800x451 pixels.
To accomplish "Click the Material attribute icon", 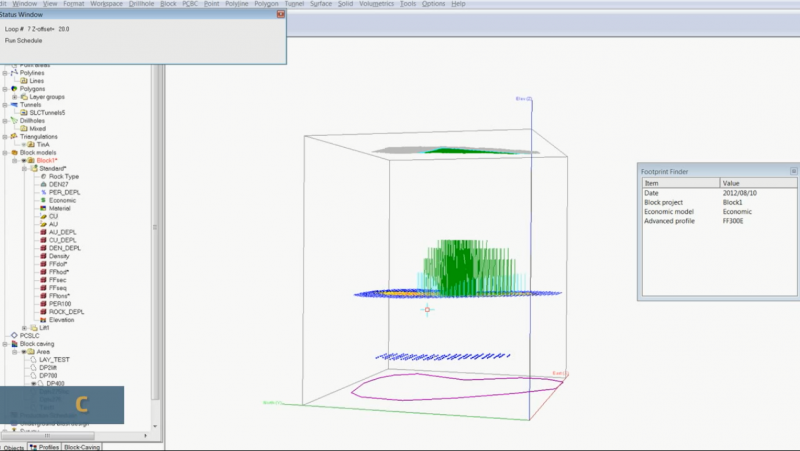I will [42, 208].
